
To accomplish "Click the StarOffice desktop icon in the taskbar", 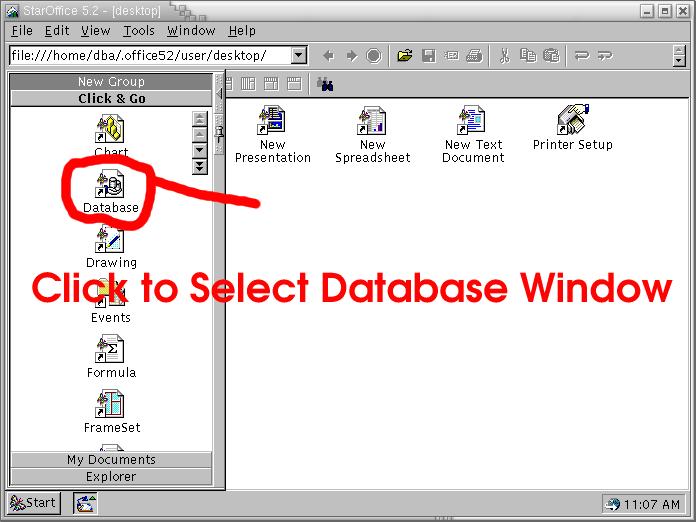I will (x=85, y=504).
